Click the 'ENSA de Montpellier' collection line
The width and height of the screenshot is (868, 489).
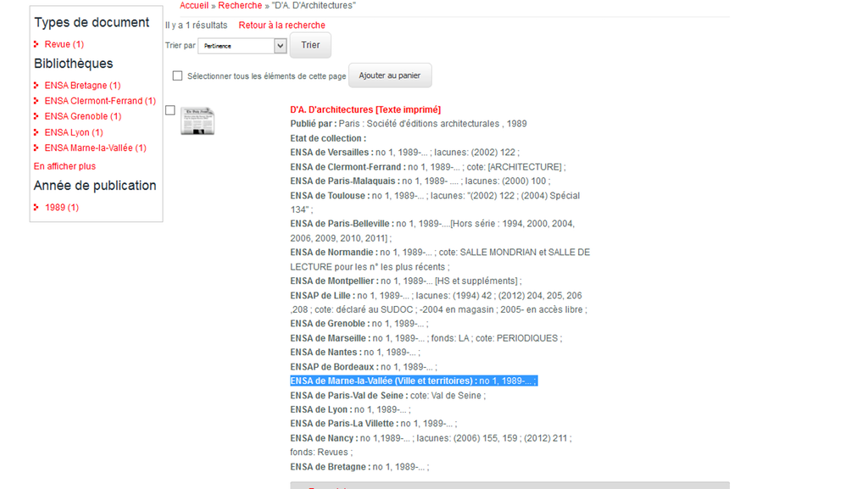[406, 281]
